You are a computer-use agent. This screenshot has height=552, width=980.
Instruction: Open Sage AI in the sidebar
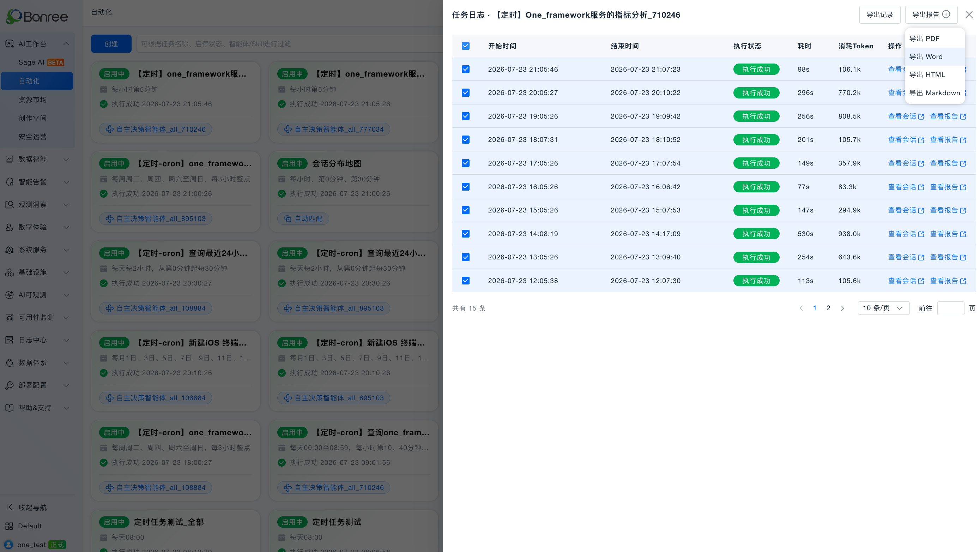[37, 62]
